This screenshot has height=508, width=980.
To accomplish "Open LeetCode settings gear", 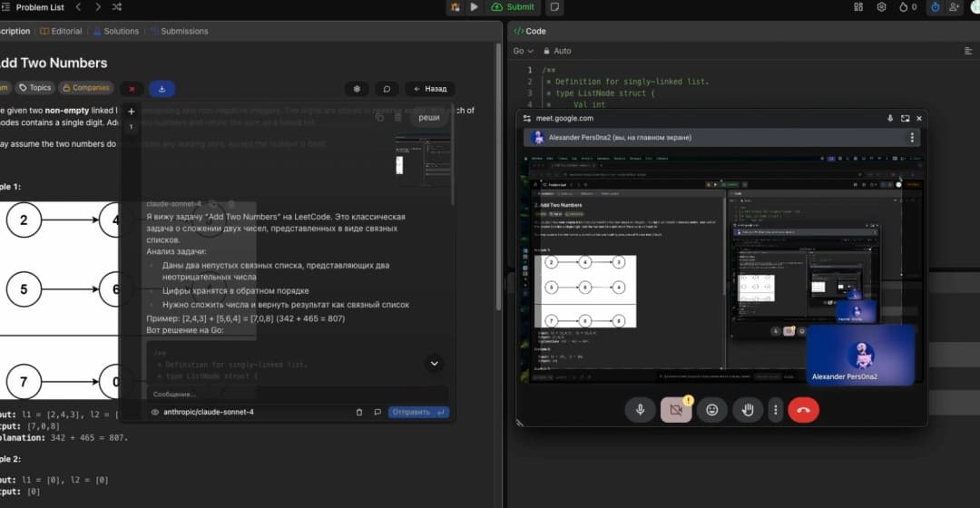I will [881, 7].
